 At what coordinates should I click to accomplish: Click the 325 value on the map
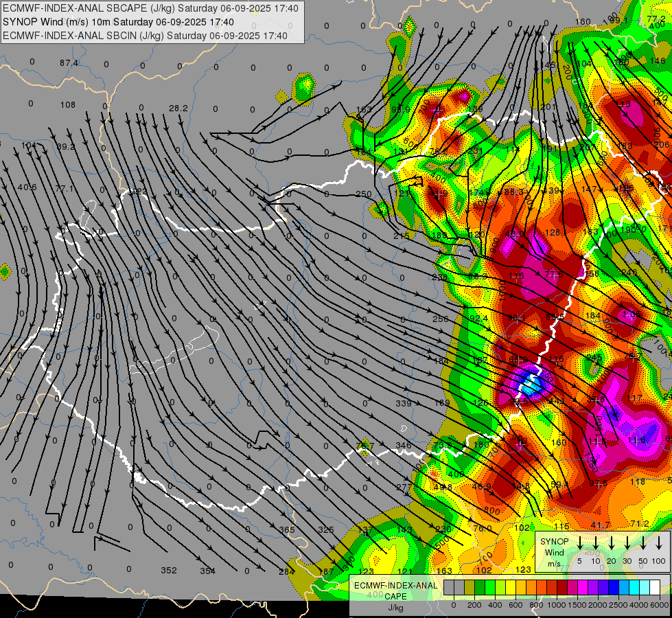(326, 529)
